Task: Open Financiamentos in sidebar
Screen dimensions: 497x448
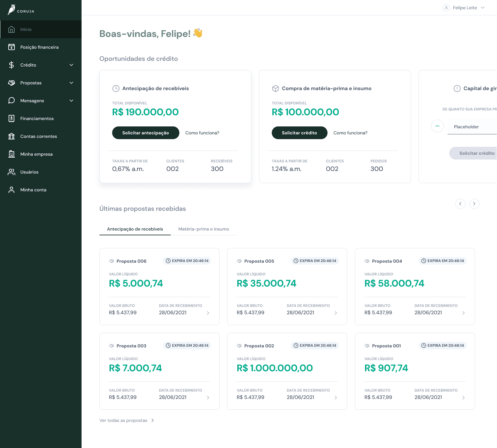Action: (x=41, y=118)
